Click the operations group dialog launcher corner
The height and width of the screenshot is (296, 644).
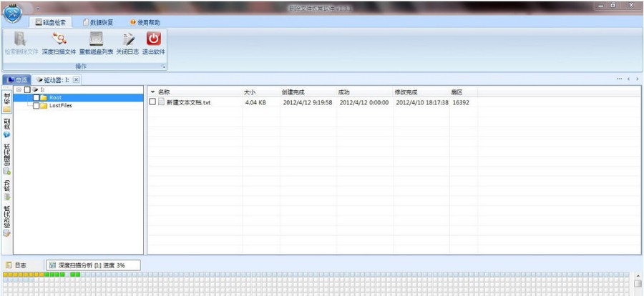tap(163, 66)
